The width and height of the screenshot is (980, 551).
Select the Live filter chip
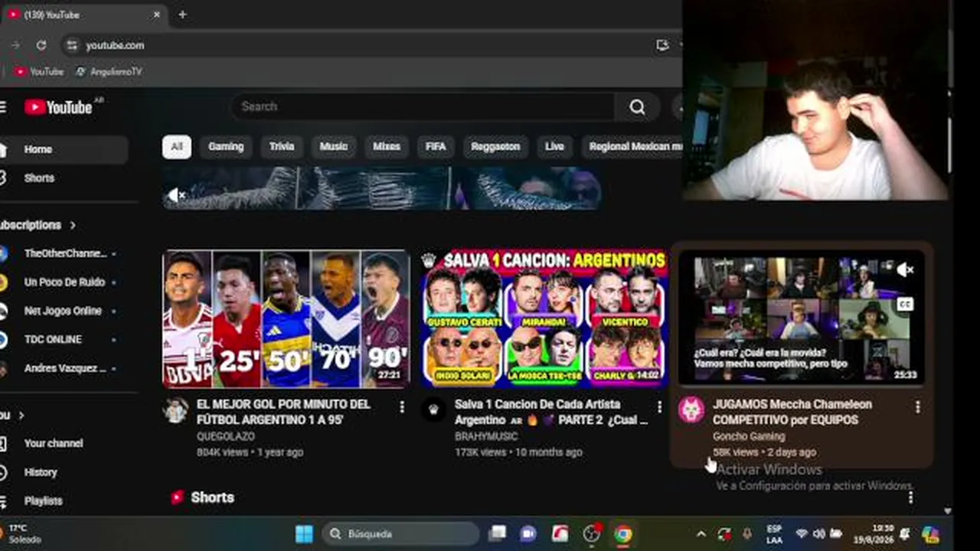(554, 147)
